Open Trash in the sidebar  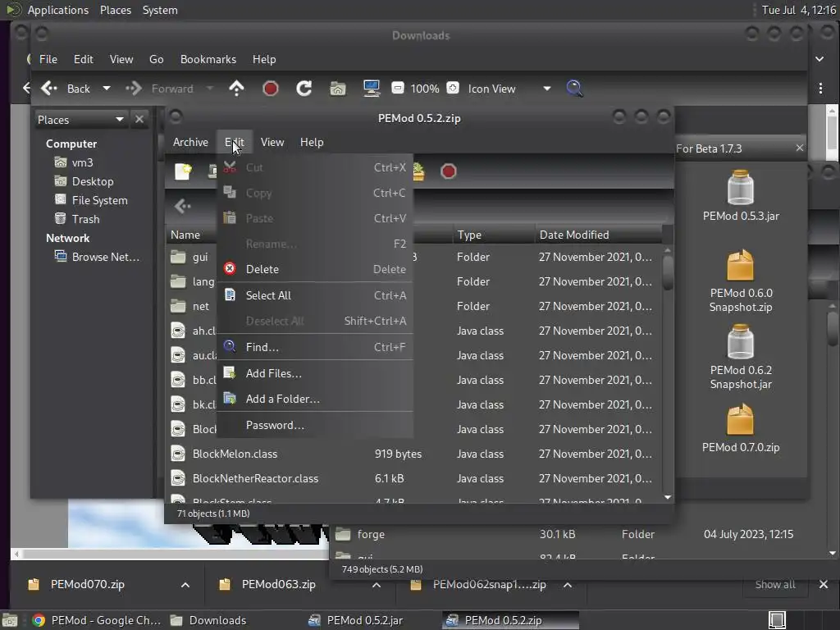click(x=85, y=219)
